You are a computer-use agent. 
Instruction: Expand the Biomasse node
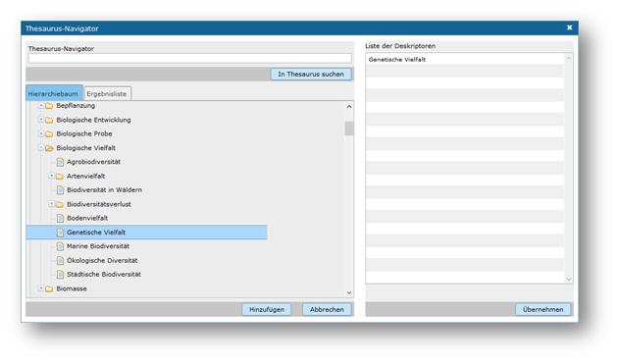(41, 288)
